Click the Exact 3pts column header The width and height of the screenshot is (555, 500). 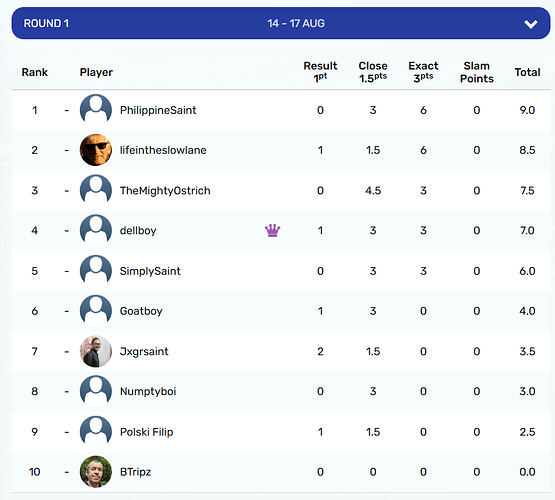click(423, 72)
